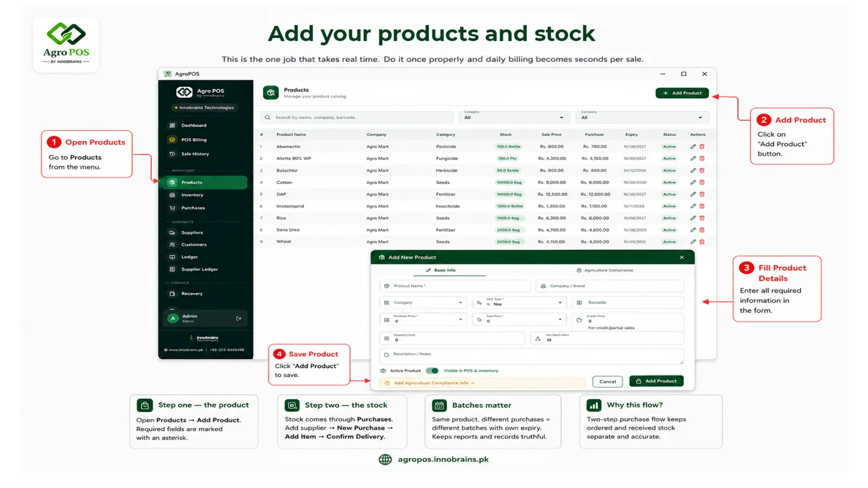Screen dimensions: 868x488
Task: Open the Sale Price field dropdown
Action: click(x=519, y=319)
